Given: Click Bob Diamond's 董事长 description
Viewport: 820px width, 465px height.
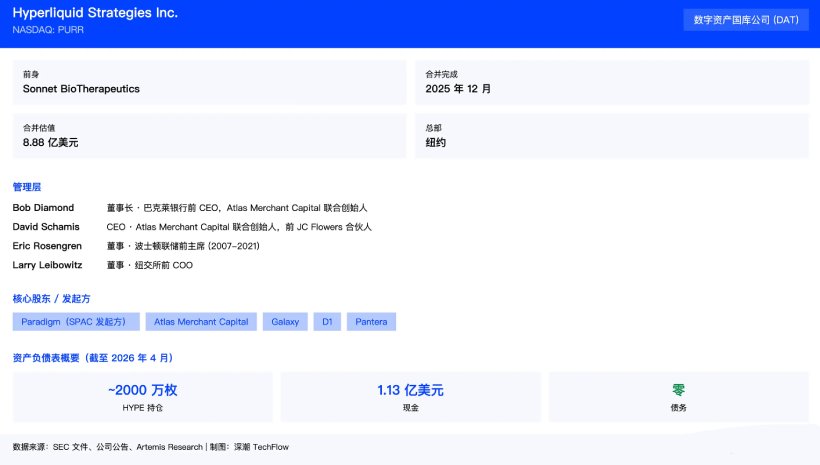Looking at the screenshot, I should tap(237, 208).
